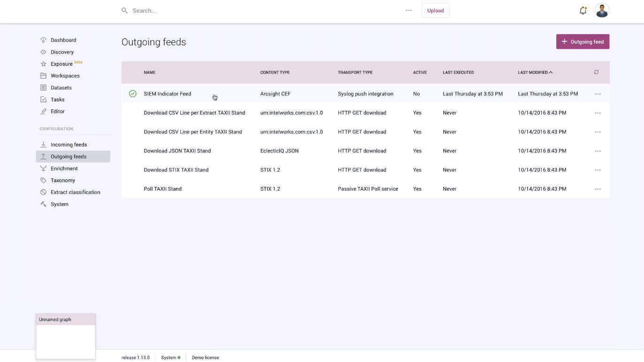
Task: Open actions menu for SIEM Indicator Feed
Action: (x=598, y=94)
